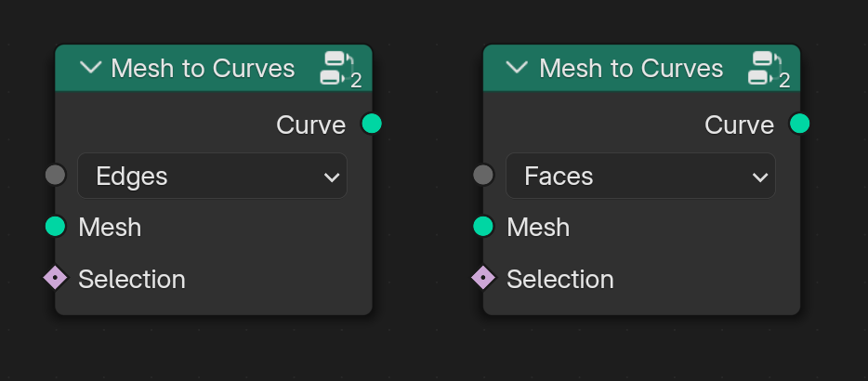Viewport: 868px width, 381px height.
Task: Click the gray mode socket beside the Faces dropdown
Action: point(483,175)
